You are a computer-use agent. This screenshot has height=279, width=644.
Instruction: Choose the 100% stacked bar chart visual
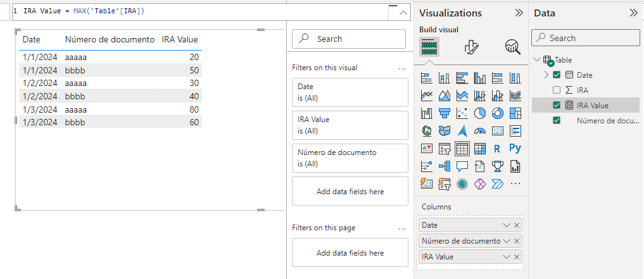[x=497, y=78]
